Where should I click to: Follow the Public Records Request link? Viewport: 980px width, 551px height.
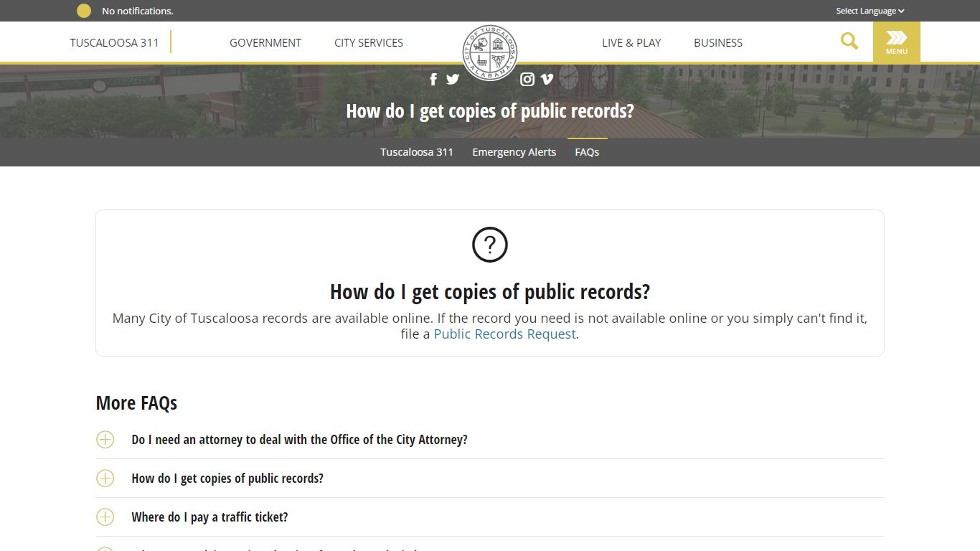[505, 334]
